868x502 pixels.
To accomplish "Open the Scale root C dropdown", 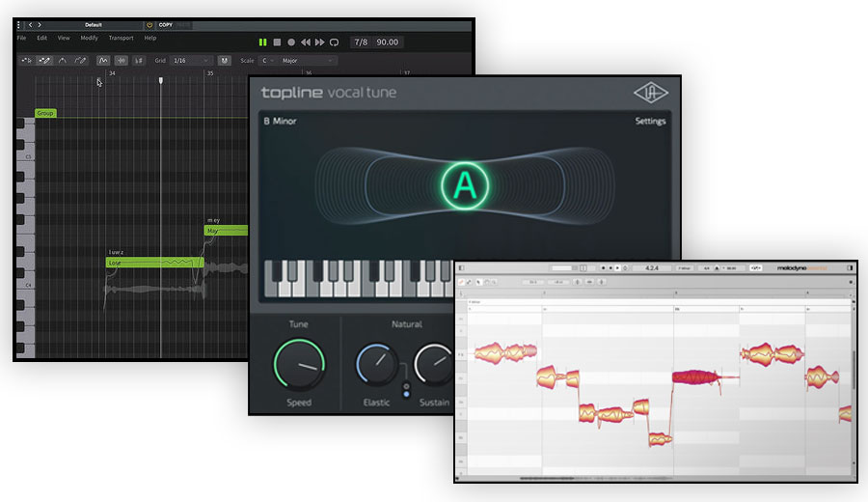I will pyautogui.click(x=268, y=61).
